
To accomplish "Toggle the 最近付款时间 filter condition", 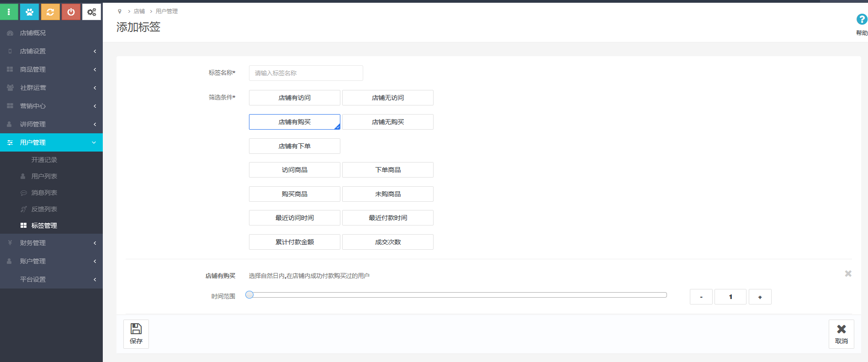I will tap(387, 218).
